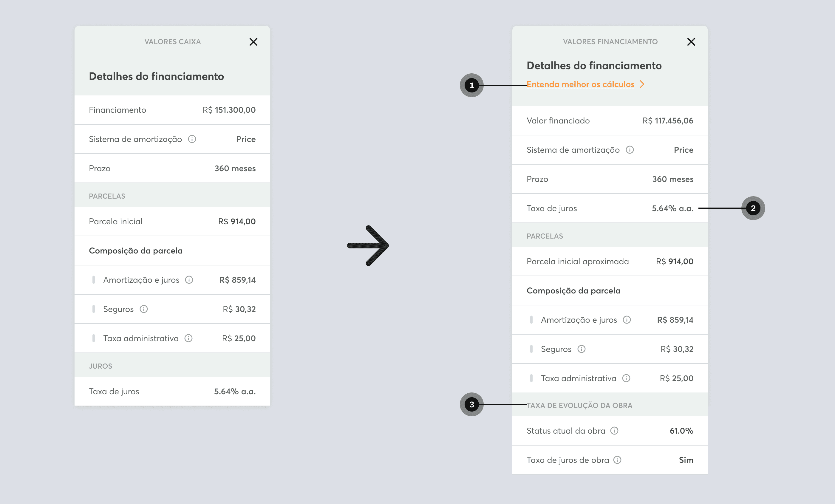Viewport: 835px width, 504px height.
Task: Show info for Amortização e juros in Caixa panel
Action: pos(189,280)
